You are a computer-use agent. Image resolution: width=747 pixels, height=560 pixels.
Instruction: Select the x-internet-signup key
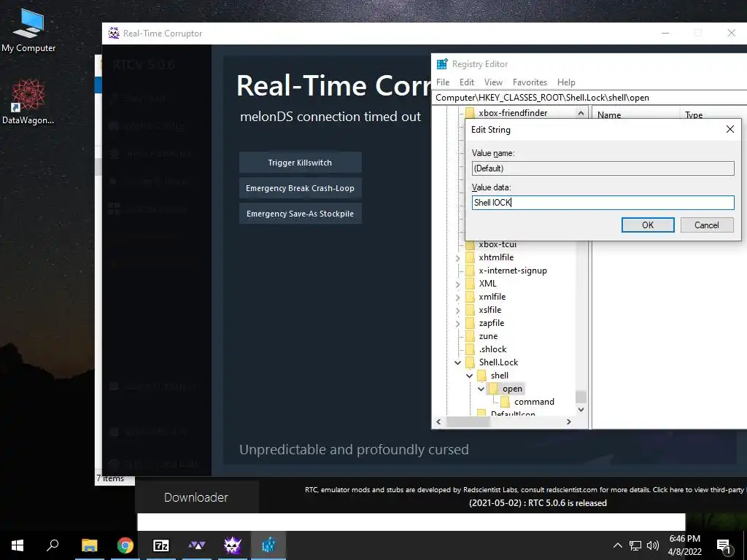point(513,271)
